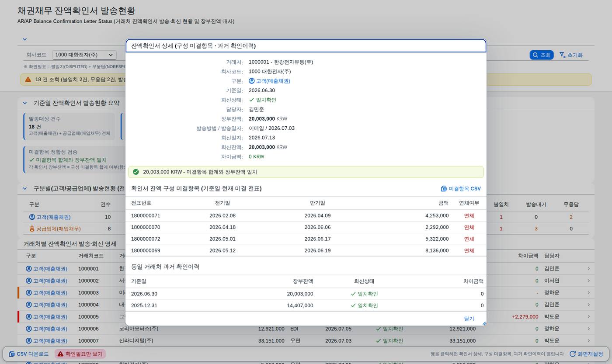The image size is (612, 364).
Task: Click the 고객(매출채권) link in summary table
Action: [50, 217]
